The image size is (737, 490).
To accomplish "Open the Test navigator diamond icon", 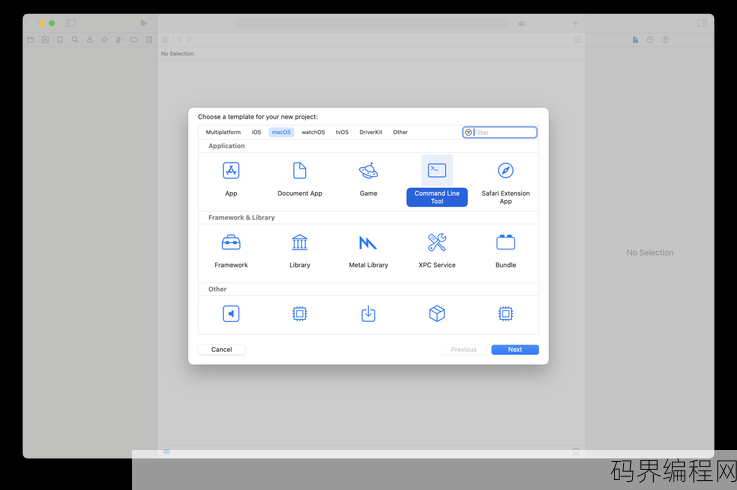I will pyautogui.click(x=104, y=40).
